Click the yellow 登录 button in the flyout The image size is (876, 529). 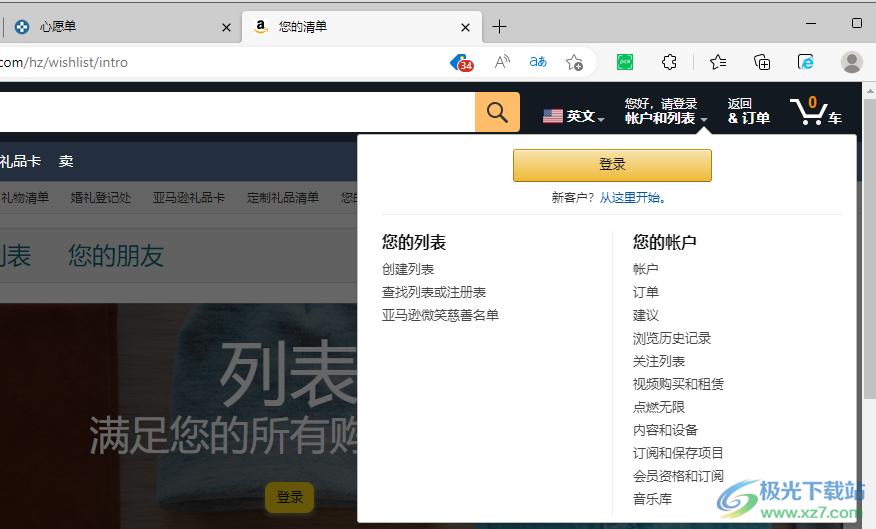pos(612,165)
